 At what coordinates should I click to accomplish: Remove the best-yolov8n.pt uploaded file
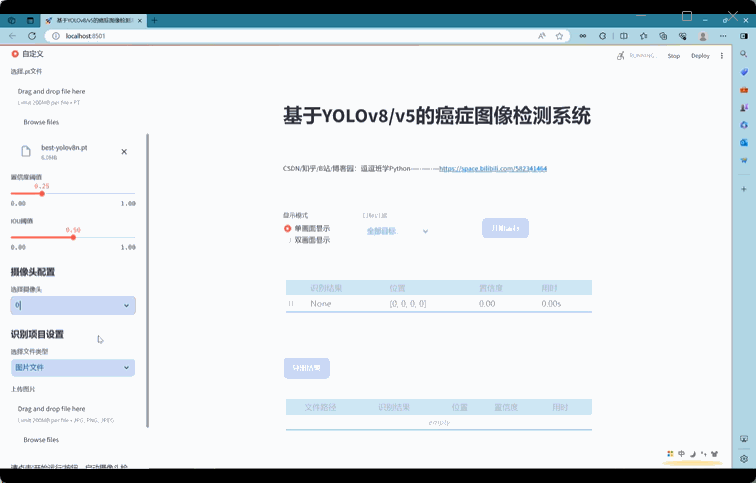124,152
